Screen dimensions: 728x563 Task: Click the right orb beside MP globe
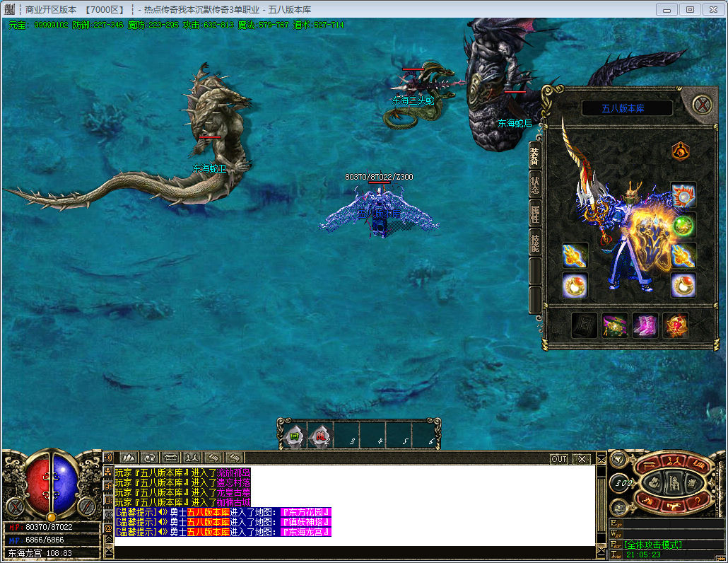(x=87, y=506)
